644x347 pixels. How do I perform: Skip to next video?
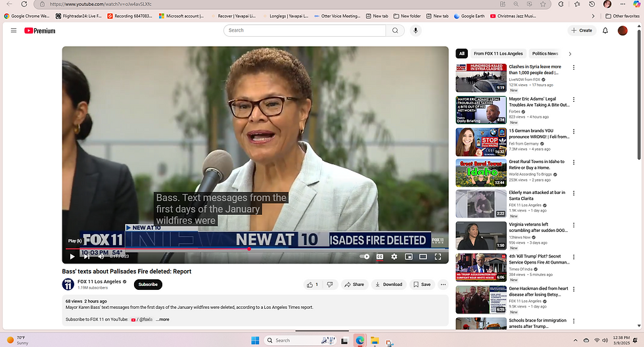tap(87, 257)
